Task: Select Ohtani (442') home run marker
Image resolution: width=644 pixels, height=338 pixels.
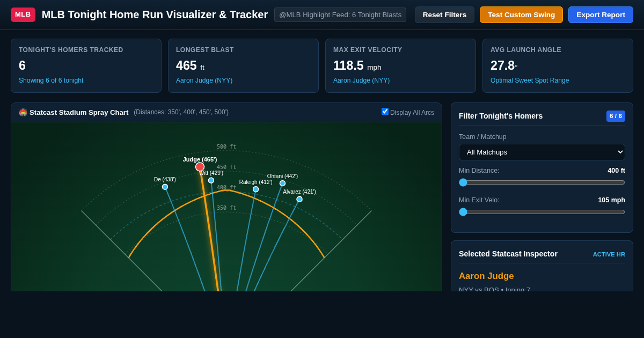Action: click(282, 183)
